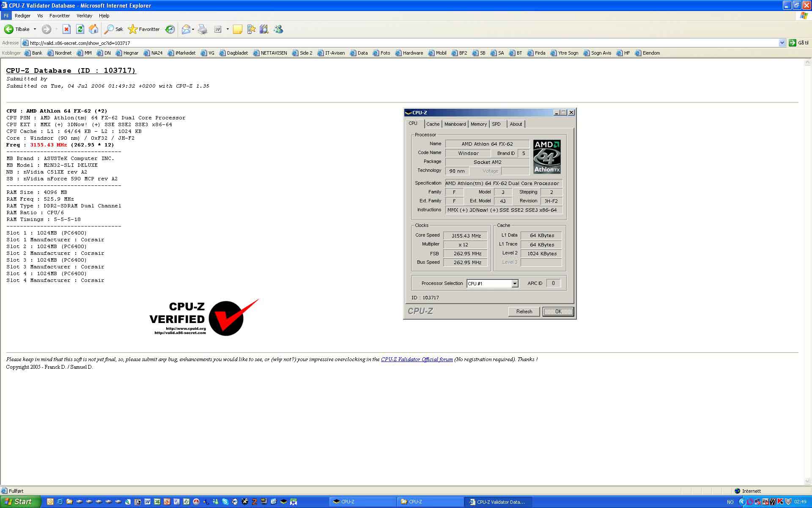Open the IT-Avisen link bookmark
Viewport: 812px width, 508px height.
click(331, 53)
